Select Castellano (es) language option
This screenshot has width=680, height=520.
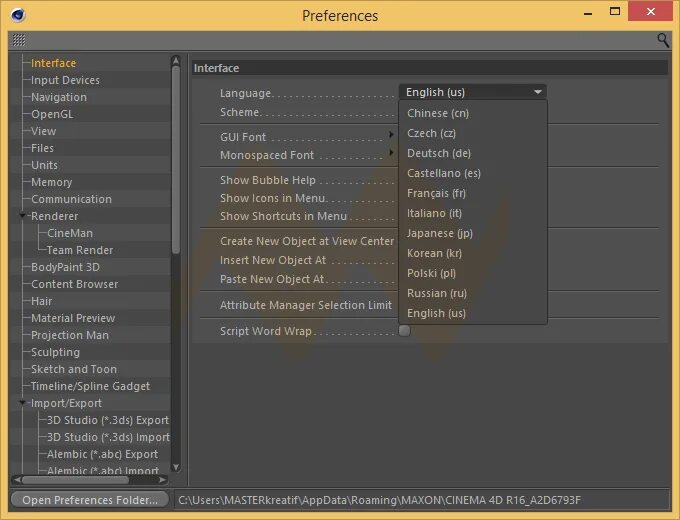coord(444,173)
